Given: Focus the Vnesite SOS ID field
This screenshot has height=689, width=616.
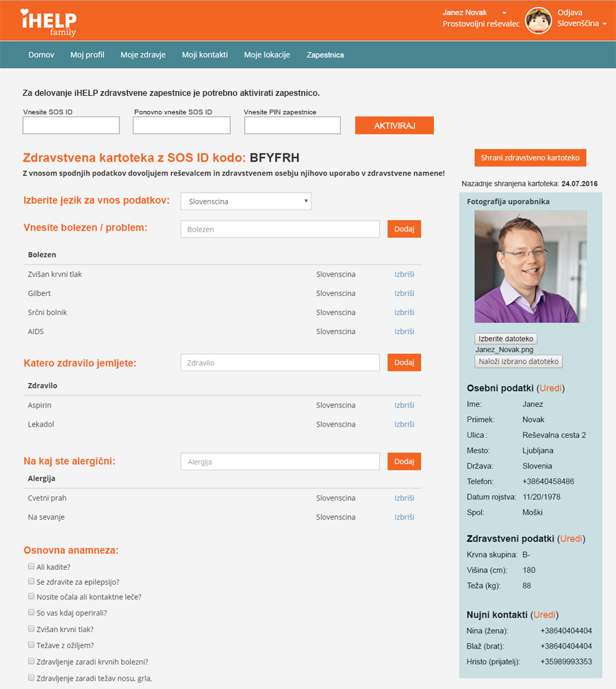Looking at the screenshot, I should [x=71, y=125].
